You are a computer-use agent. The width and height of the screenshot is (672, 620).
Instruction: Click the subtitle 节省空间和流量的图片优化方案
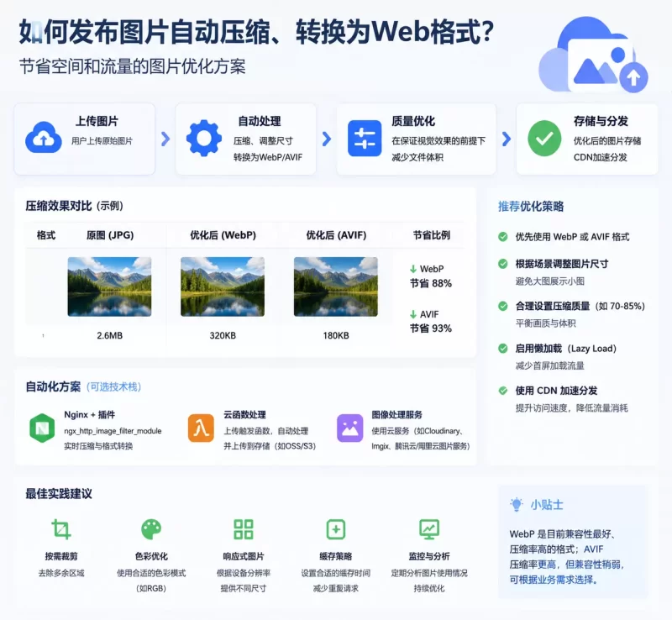click(x=133, y=67)
